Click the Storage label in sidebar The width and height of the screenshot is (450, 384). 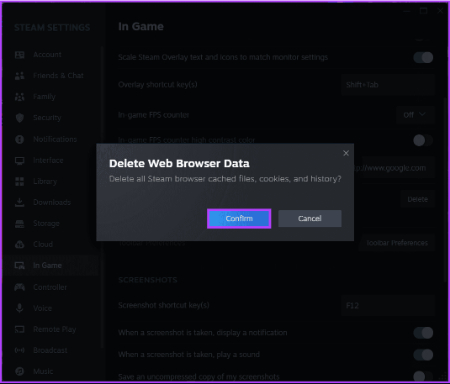coord(46,223)
